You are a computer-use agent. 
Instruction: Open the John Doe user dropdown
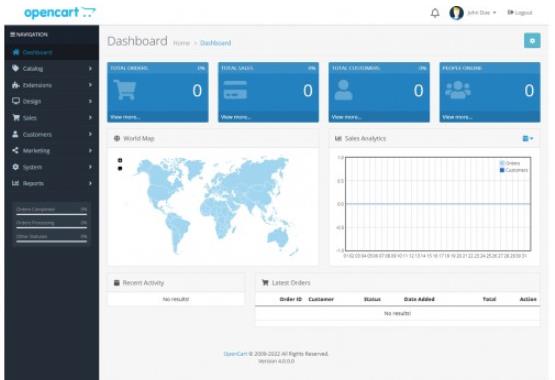tap(481, 13)
